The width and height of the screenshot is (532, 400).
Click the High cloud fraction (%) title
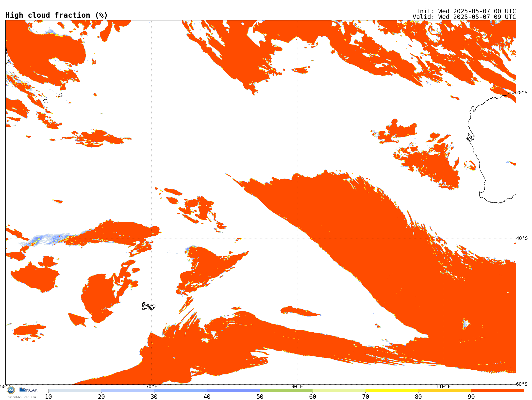pos(56,15)
